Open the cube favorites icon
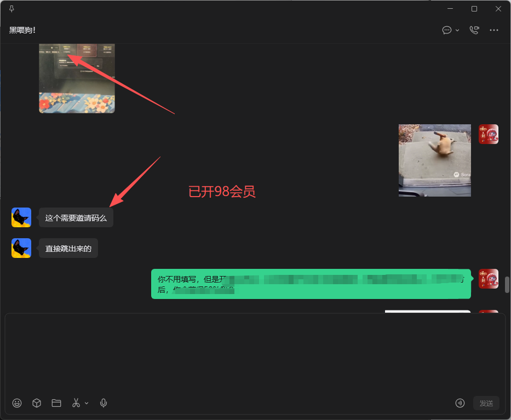The width and height of the screenshot is (511, 420). [37, 403]
